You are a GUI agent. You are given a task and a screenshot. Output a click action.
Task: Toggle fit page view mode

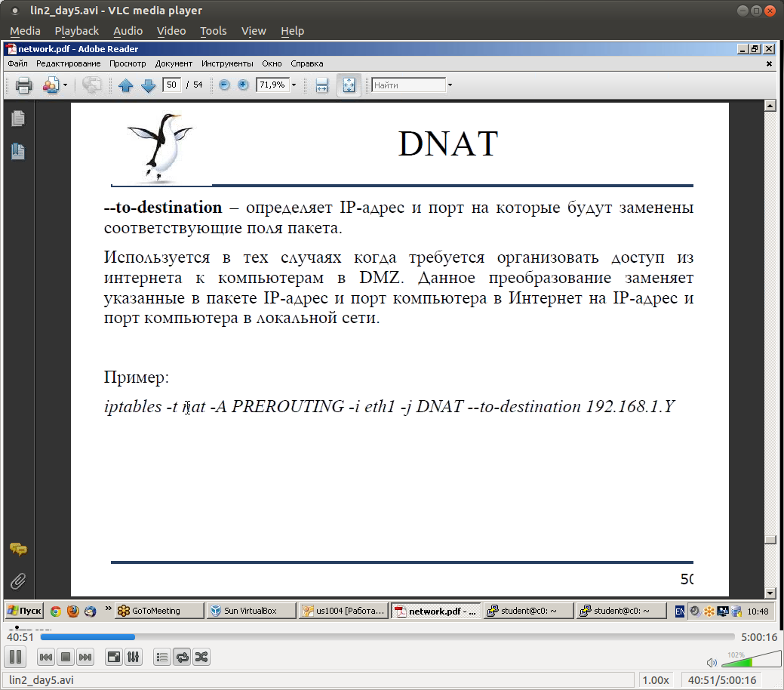coord(349,85)
